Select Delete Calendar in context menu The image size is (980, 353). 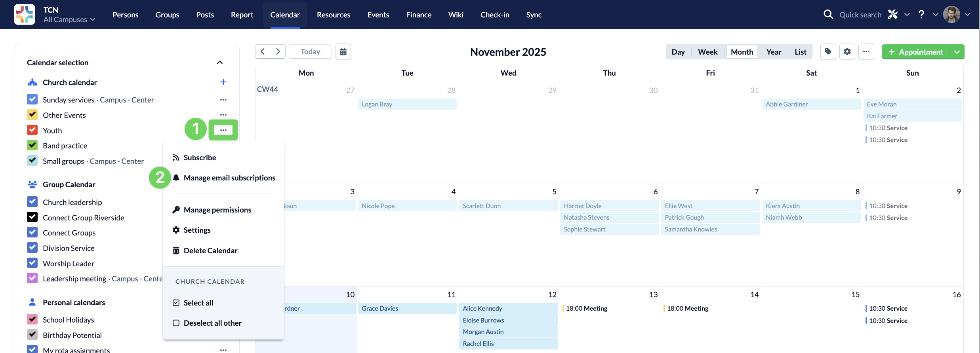(210, 251)
